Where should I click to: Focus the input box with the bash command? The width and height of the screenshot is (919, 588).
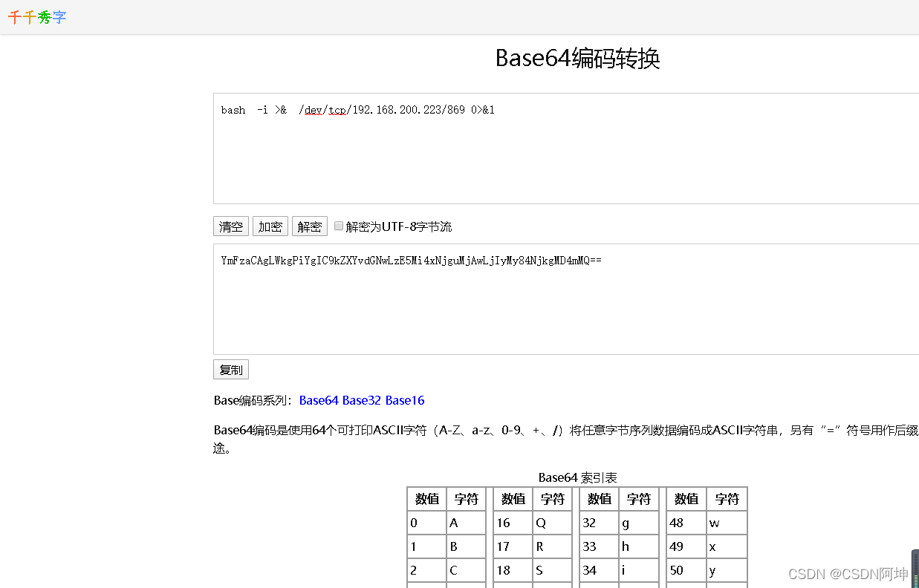point(566,148)
